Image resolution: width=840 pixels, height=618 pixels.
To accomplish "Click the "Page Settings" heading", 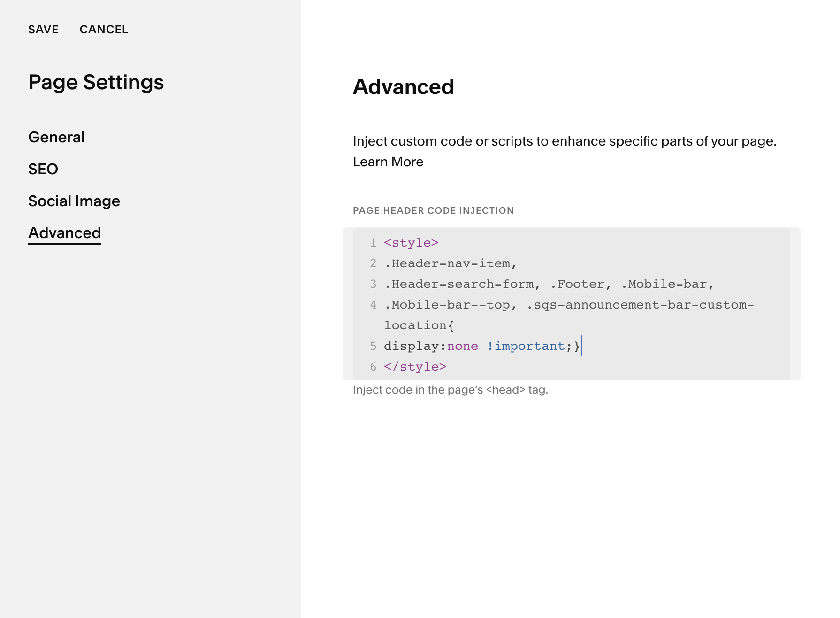I will (96, 82).
